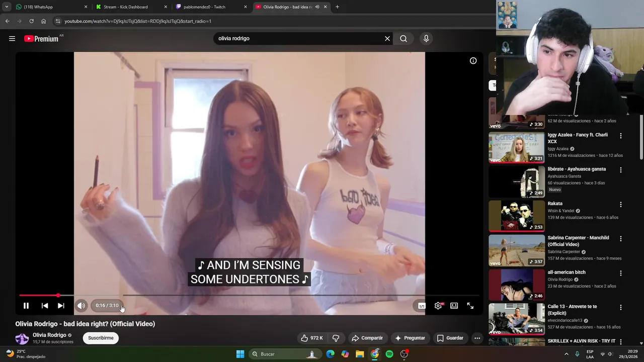This screenshot has width=644, height=362.
Task: Open File Explorer from the taskbar
Action: 360,354
